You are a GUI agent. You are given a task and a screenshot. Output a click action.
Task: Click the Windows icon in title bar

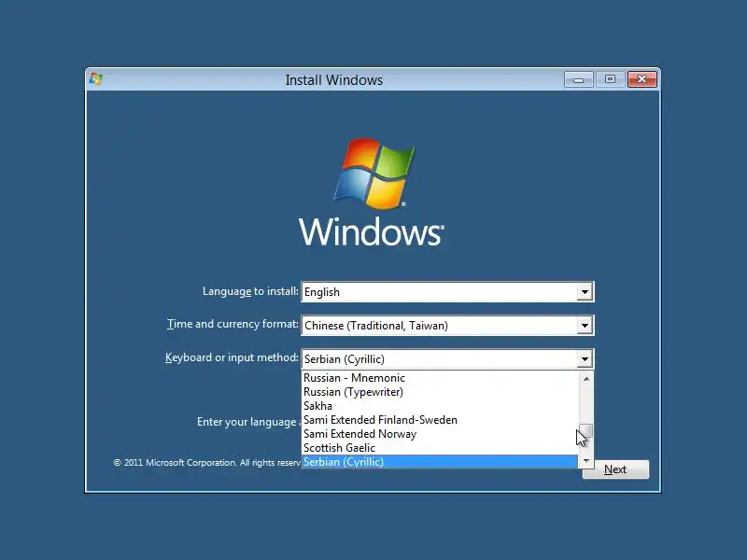point(96,79)
